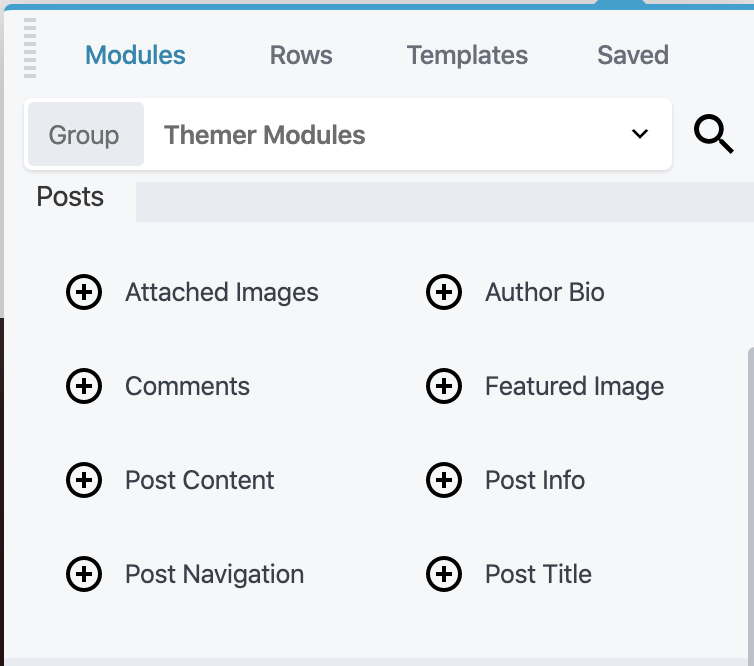754x666 pixels.
Task: Choose the Post Title module label
Action: [538, 575]
